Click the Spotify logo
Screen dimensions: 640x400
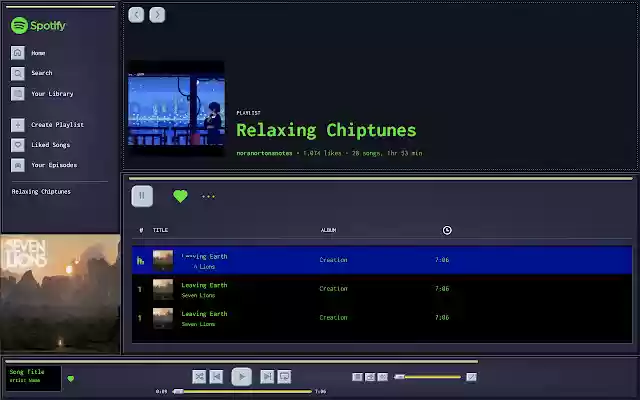[x=38, y=25]
